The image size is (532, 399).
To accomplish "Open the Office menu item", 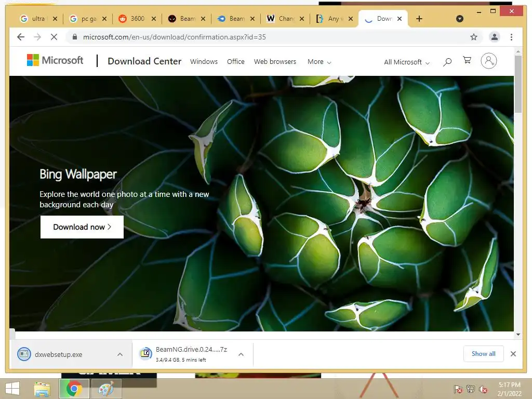I will pyautogui.click(x=236, y=61).
